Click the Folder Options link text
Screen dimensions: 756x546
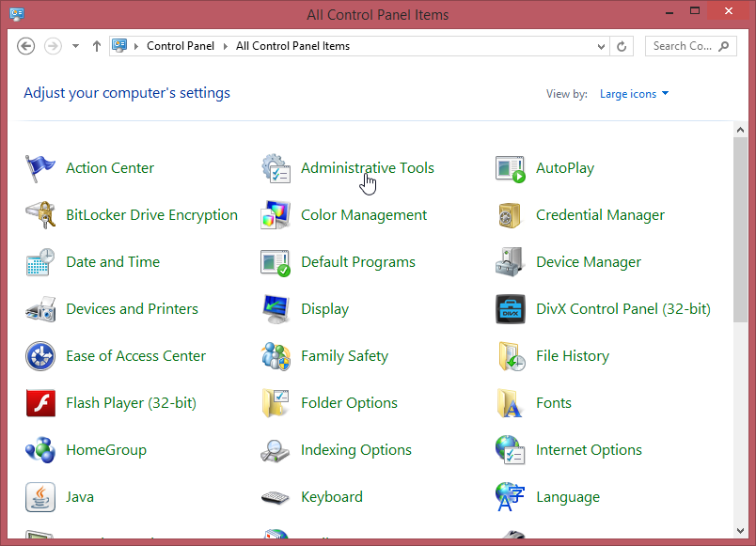pyautogui.click(x=349, y=403)
